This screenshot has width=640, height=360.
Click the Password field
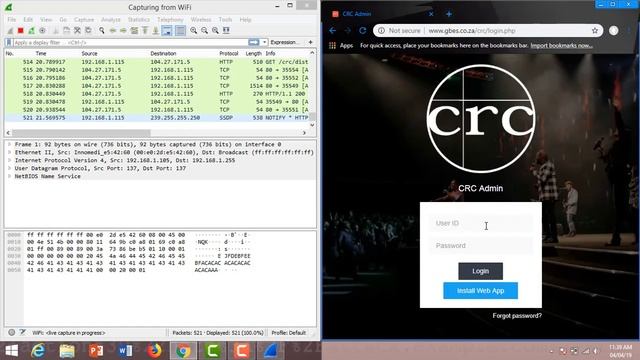[480, 246]
